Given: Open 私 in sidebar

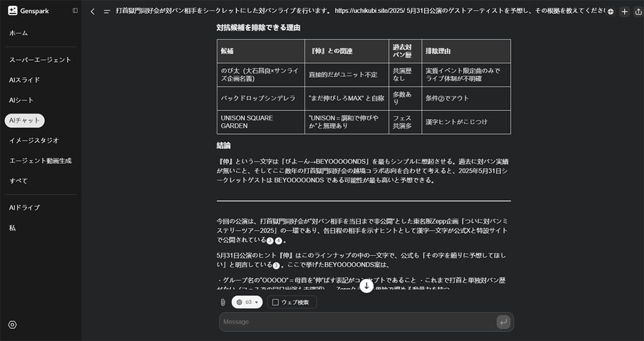Looking at the screenshot, I should click(12, 228).
